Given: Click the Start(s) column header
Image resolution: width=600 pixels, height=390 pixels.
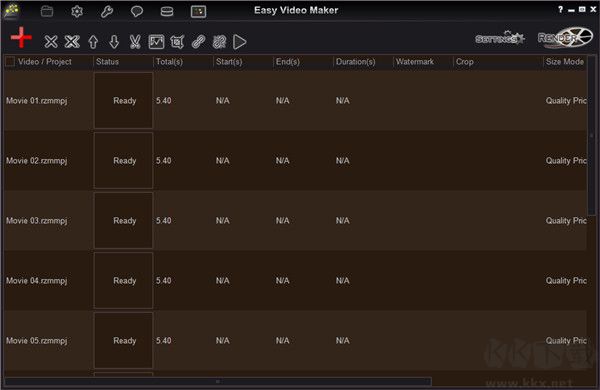Looking at the screenshot, I should (x=229, y=62).
